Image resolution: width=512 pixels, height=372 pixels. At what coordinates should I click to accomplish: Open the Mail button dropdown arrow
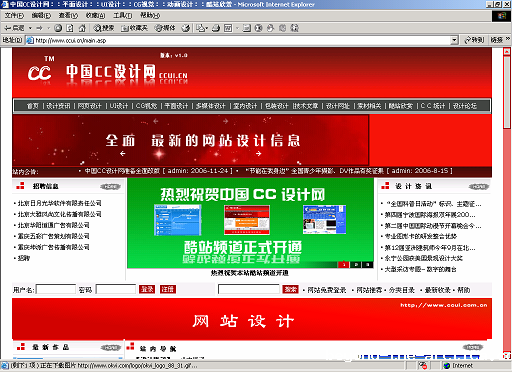207,28
